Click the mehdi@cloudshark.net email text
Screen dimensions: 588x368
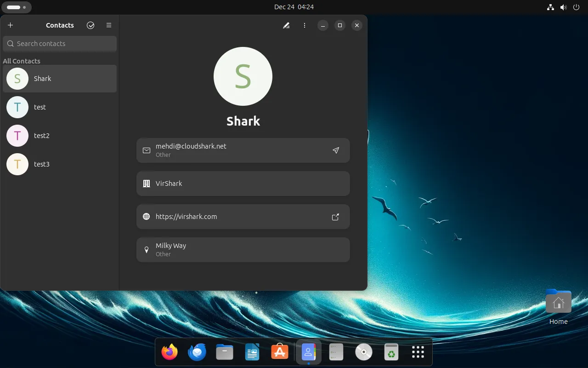point(191,146)
